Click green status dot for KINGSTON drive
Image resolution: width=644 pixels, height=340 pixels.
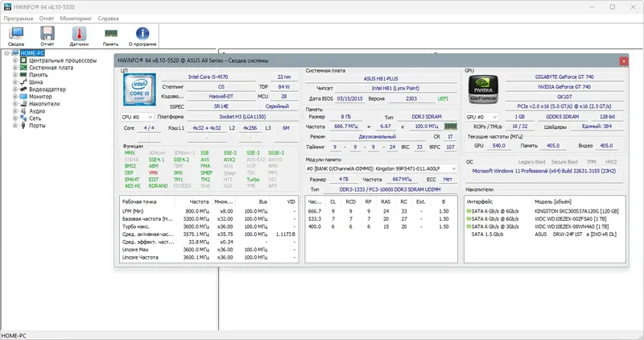pyautogui.click(x=469, y=211)
